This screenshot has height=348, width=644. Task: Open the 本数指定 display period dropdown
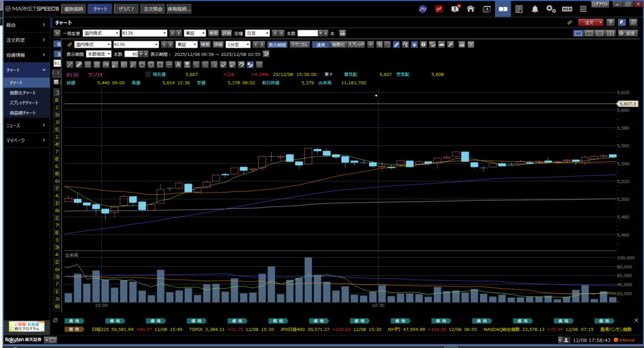click(99, 54)
